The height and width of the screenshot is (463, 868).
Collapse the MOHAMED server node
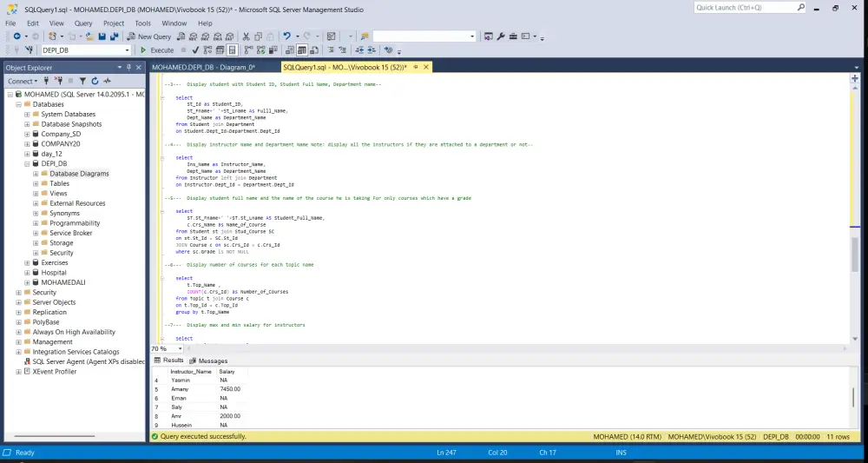point(10,95)
